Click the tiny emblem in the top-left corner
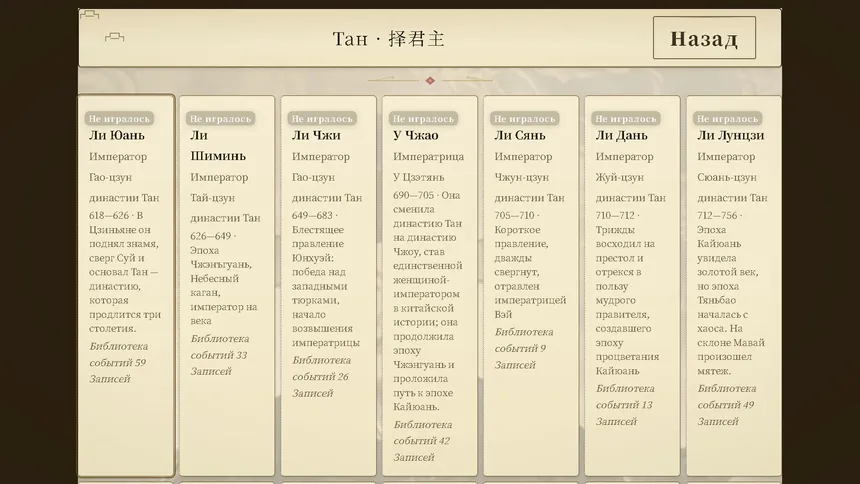 (89, 15)
